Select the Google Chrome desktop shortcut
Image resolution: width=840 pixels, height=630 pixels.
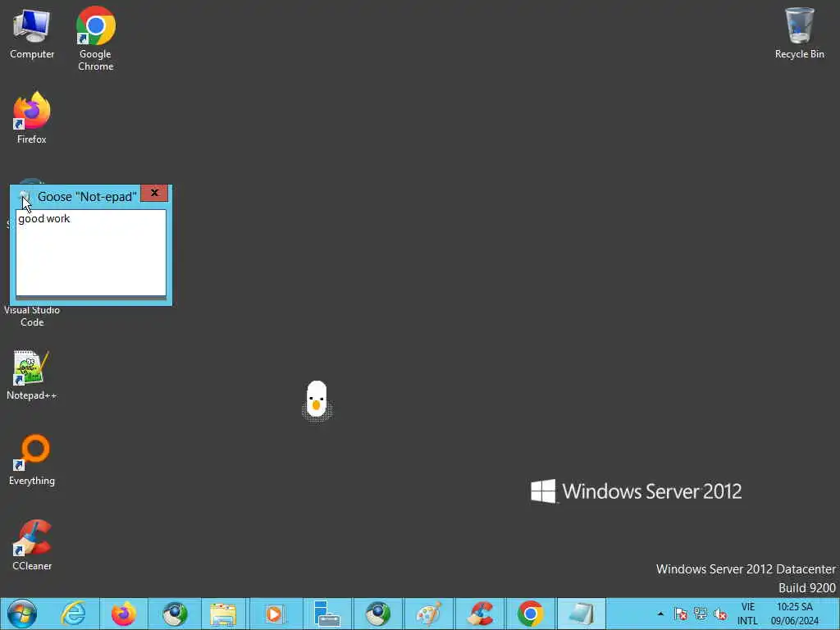(x=95, y=39)
